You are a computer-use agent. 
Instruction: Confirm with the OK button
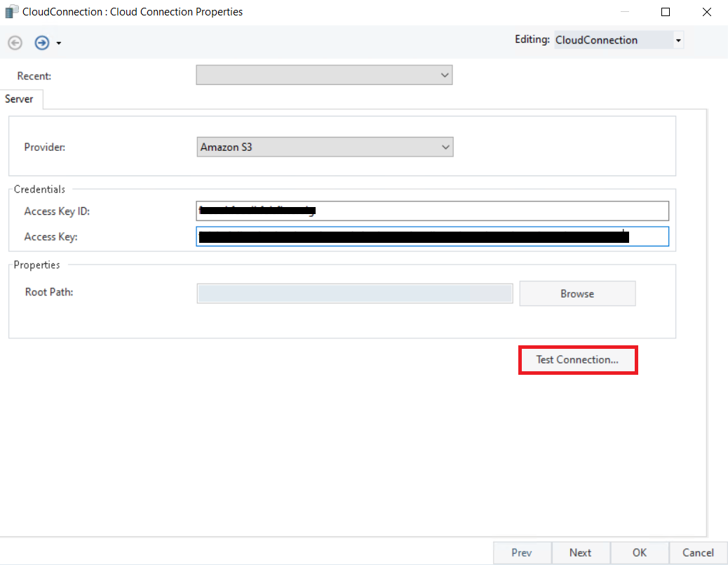[640, 552]
